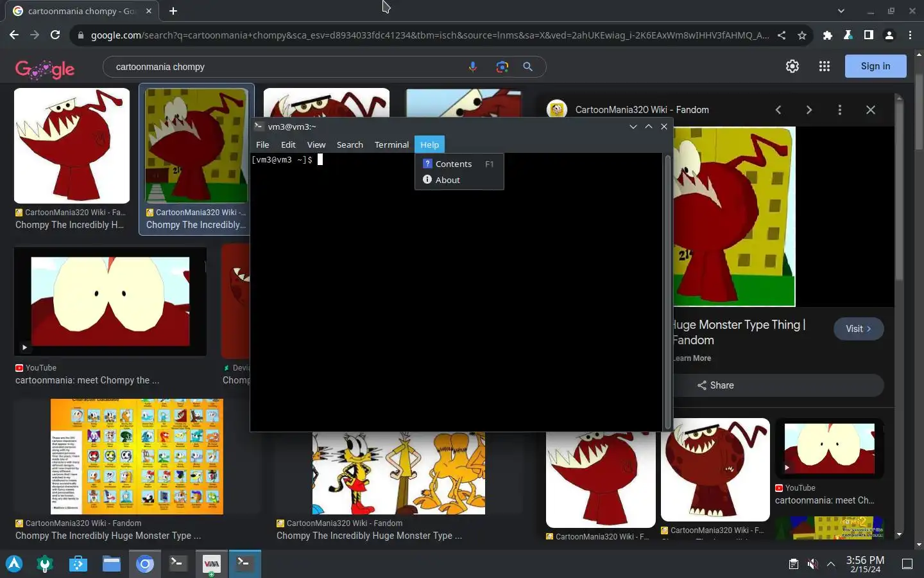Image resolution: width=924 pixels, height=578 pixels.
Task: Open the Search menu in terminal
Action: [350, 144]
